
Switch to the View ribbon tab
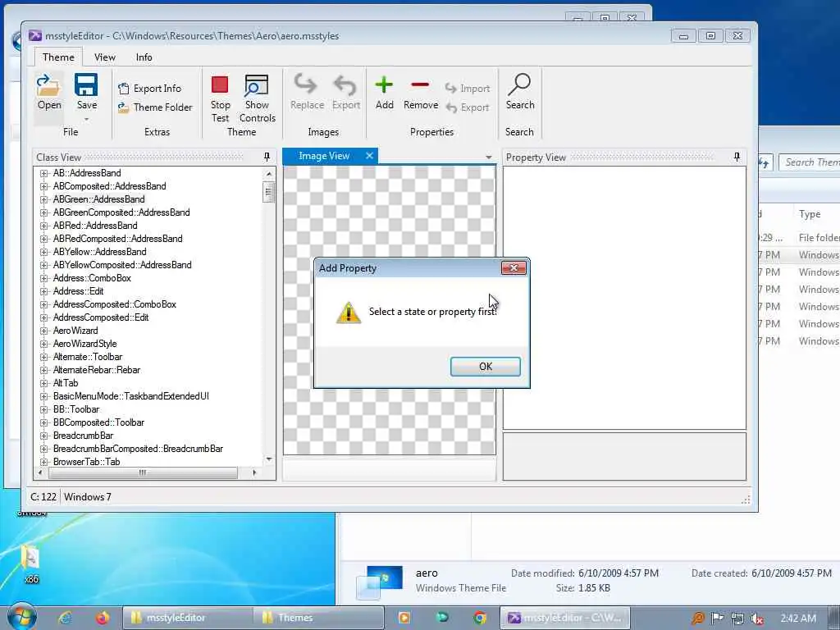(104, 57)
